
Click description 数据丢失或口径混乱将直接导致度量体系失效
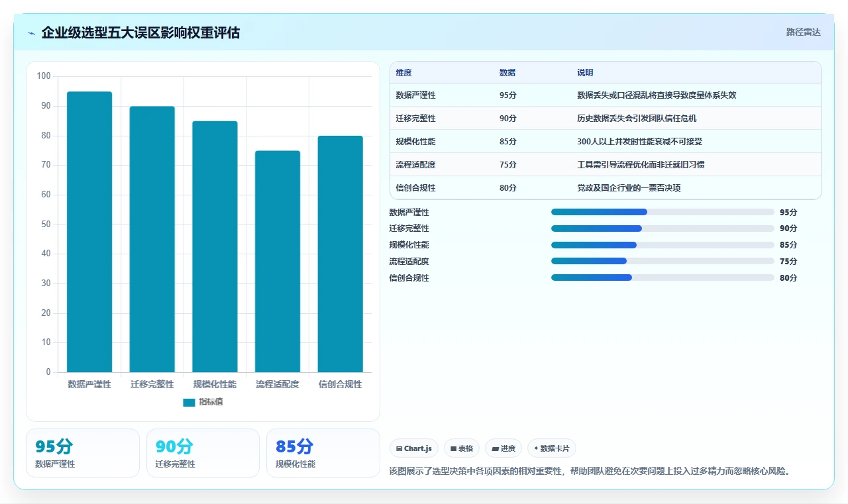(657, 95)
